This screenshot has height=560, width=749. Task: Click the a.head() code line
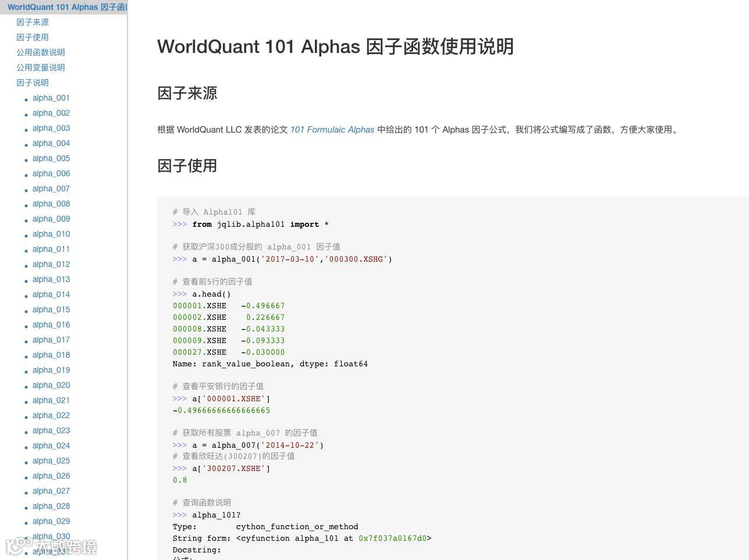[202, 294]
